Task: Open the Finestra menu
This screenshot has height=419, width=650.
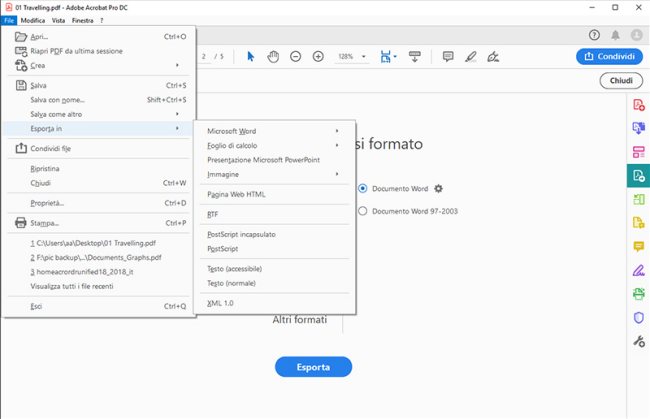Action: pos(82,20)
